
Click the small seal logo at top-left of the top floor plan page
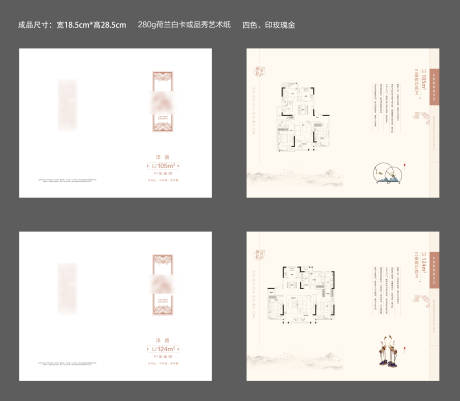[260, 71]
